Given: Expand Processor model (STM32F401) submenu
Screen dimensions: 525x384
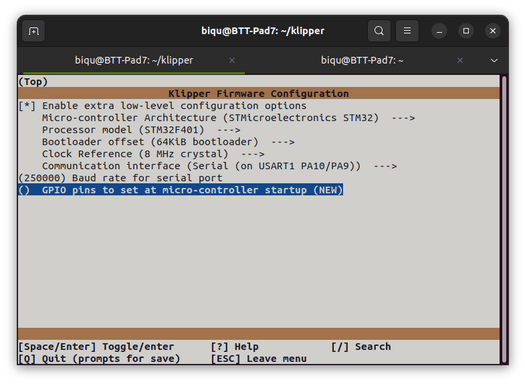Looking at the screenshot, I should pyautogui.click(x=141, y=130).
